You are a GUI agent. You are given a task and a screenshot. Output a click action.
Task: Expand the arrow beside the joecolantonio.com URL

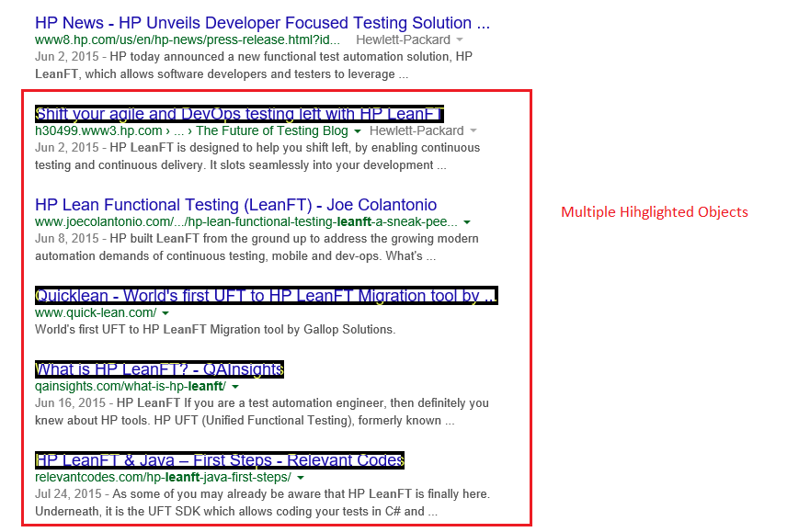point(467,222)
